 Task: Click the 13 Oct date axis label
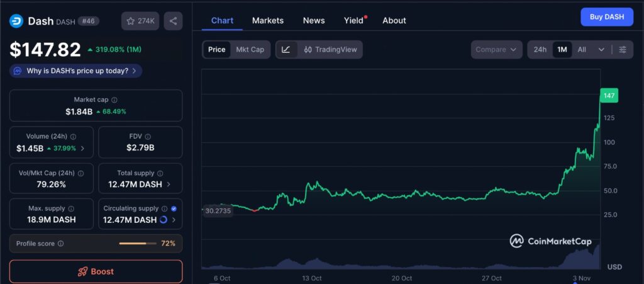click(312, 278)
